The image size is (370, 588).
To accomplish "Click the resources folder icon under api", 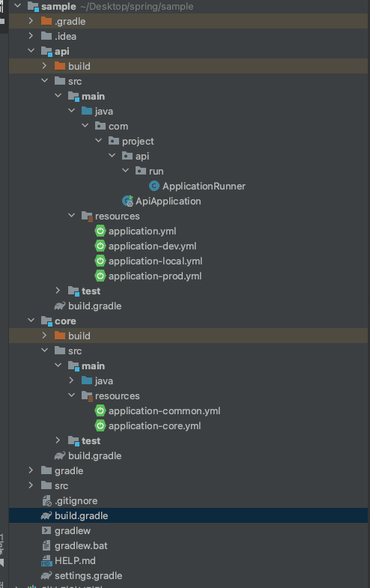I will point(87,216).
